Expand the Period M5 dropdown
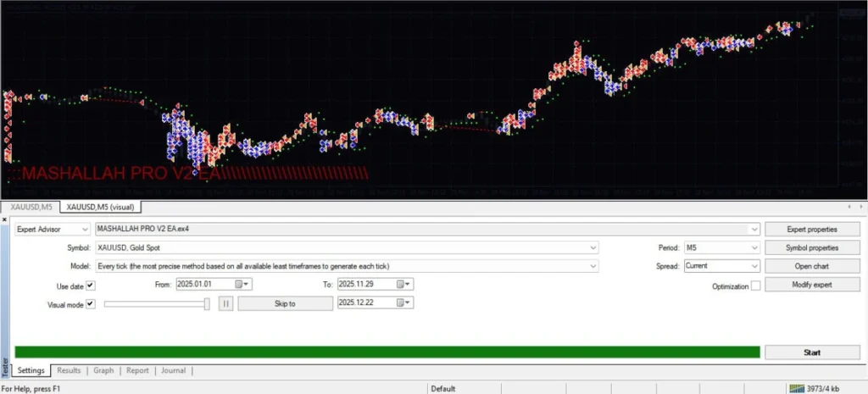The width and height of the screenshot is (868, 394). click(754, 247)
